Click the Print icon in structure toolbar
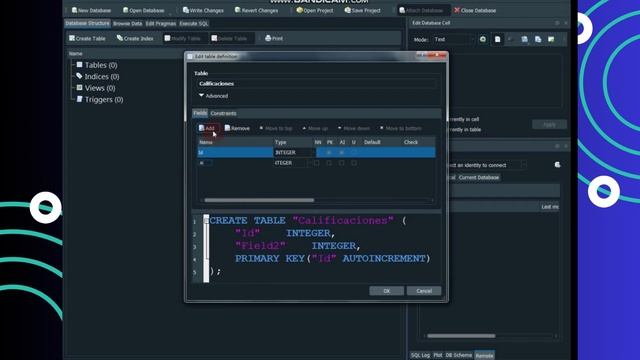Viewport: 640px width, 360px height. [268, 38]
